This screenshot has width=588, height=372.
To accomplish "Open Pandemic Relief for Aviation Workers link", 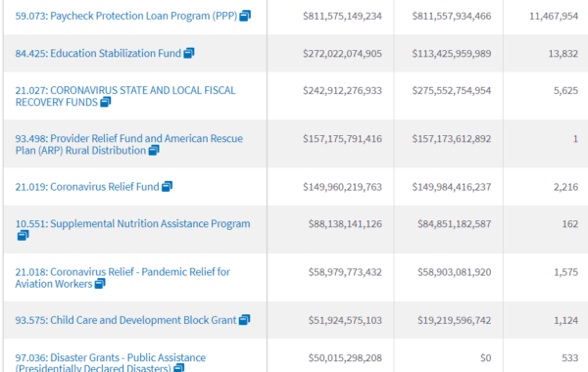I will (122, 278).
